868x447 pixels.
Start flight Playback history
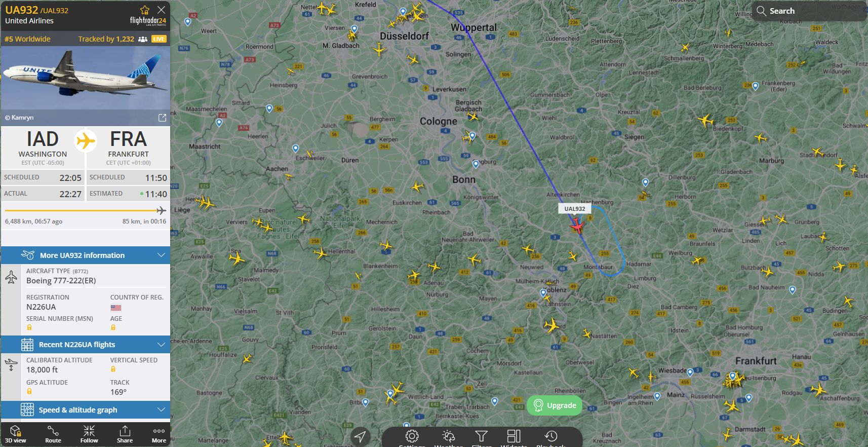[551, 437]
